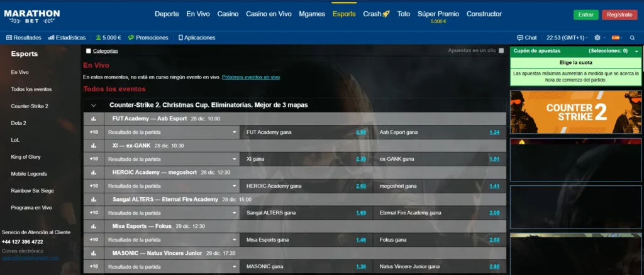
Task: Show +10 more markets for Sangal ALTERS match
Action: 94,213
